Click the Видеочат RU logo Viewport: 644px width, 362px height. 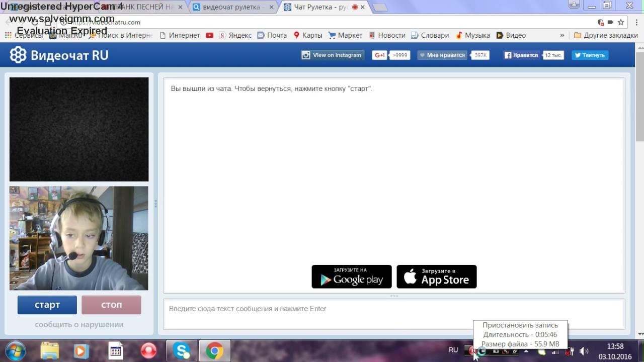[59, 55]
